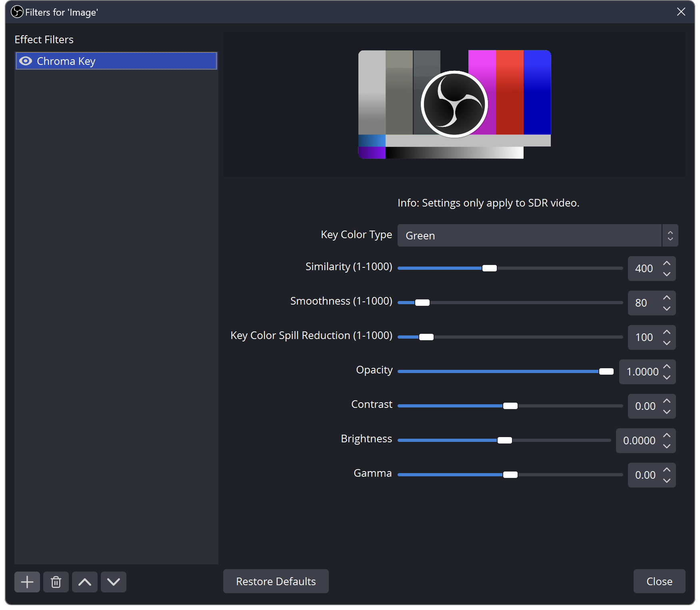This screenshot has height=610, width=700.
Task: Increase Key Color Spill Reduction value
Action: [667, 332]
